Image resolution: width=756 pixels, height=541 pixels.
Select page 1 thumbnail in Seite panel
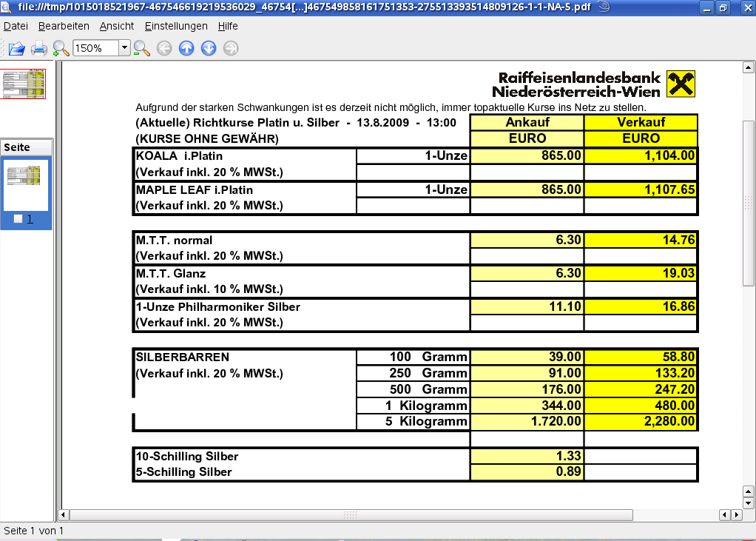click(26, 185)
